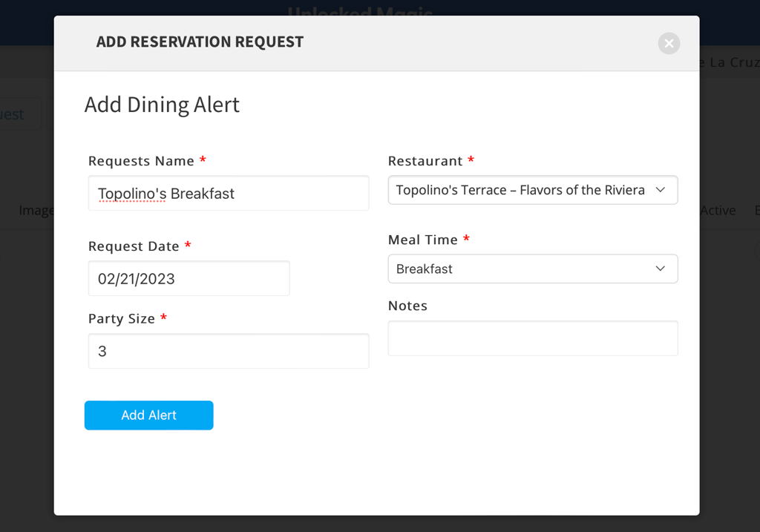The image size is (760, 532).
Task: Click the Meal Time label
Action: point(423,240)
